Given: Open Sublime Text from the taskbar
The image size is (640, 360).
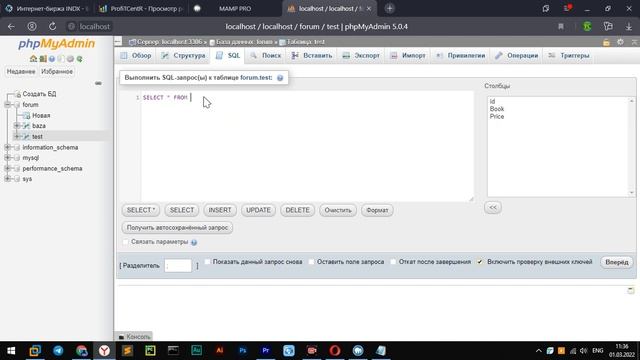Looking at the screenshot, I should [127, 351].
